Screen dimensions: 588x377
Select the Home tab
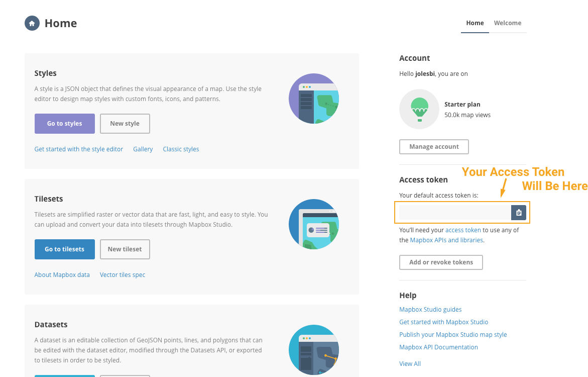[x=475, y=23]
